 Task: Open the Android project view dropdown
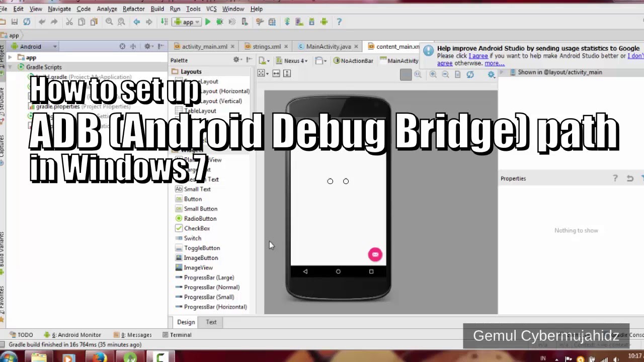tap(35, 46)
